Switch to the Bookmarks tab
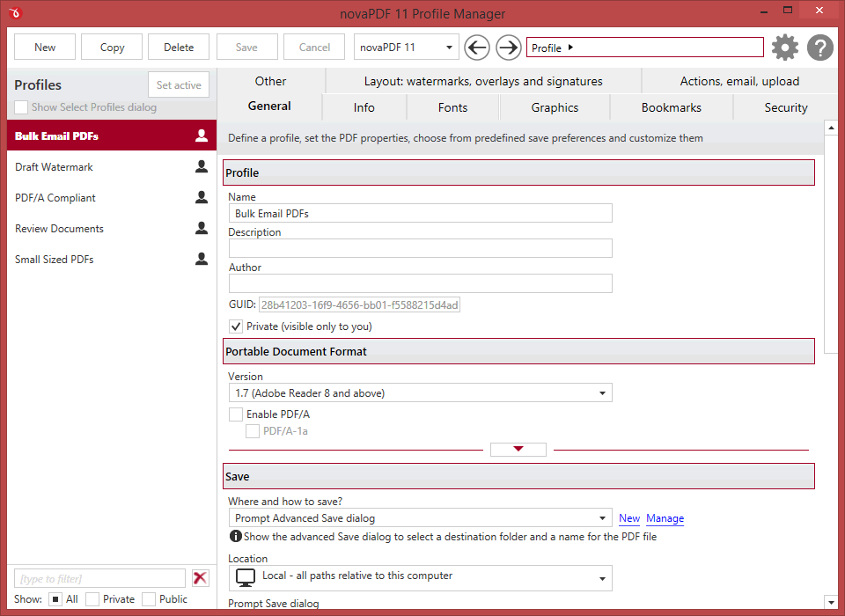This screenshot has width=845, height=616. click(x=672, y=107)
